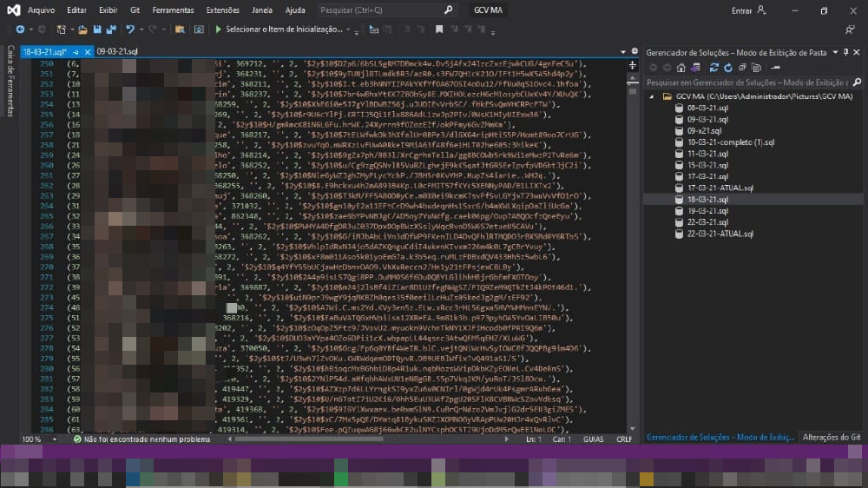Image resolution: width=868 pixels, height=488 pixels.
Task: Save the current file with the diskette icon
Action: click(97, 30)
